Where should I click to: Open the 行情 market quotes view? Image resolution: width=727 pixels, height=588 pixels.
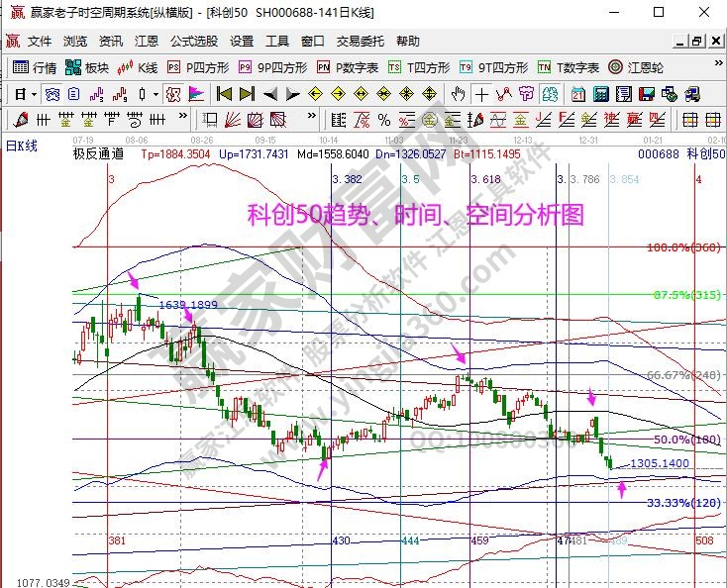point(34,67)
